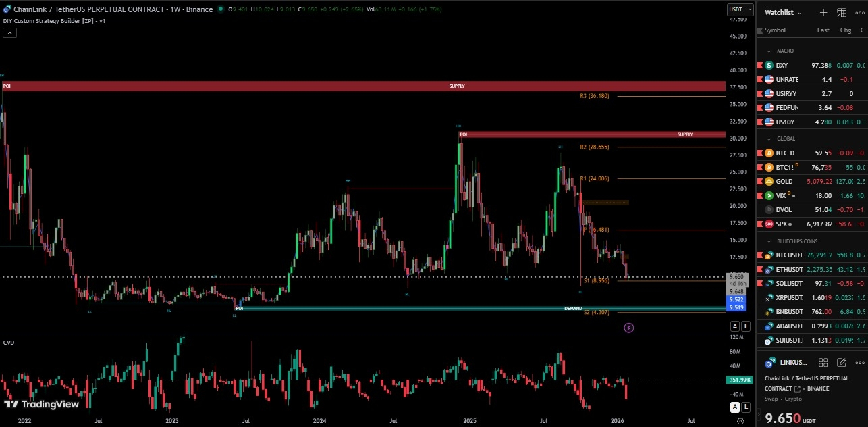The image size is (868, 427).
Task: Sort watchlist by the Last column header
Action: click(823, 30)
